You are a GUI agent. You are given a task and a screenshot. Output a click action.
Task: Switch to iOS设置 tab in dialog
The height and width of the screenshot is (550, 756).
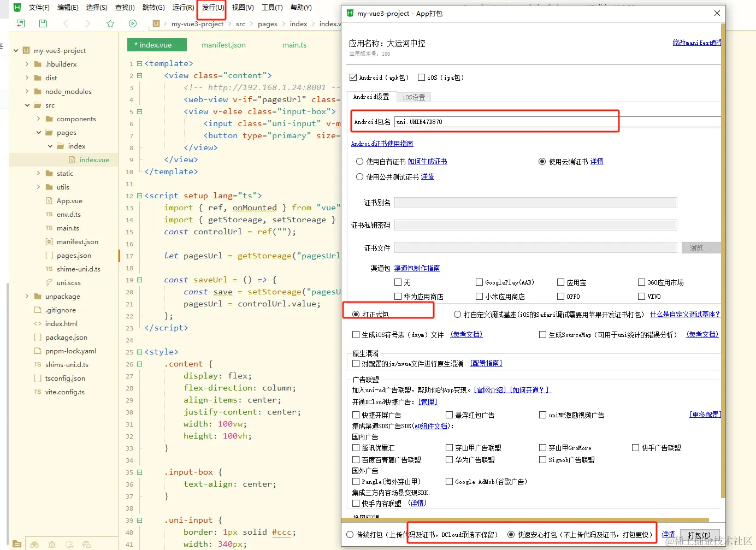click(x=414, y=97)
